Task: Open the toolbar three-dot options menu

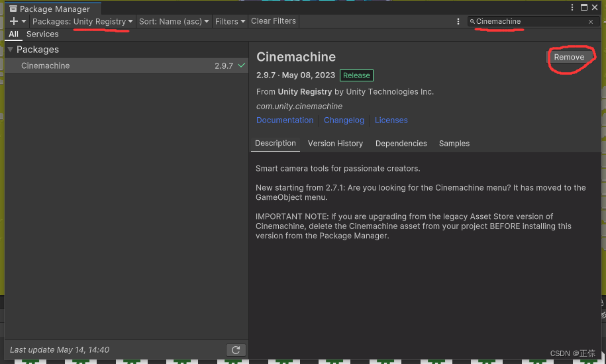Action: point(458,22)
